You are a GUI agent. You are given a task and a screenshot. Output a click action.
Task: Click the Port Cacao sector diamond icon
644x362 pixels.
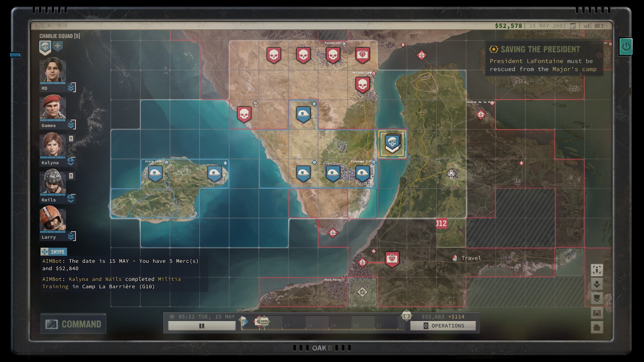[x=362, y=292]
